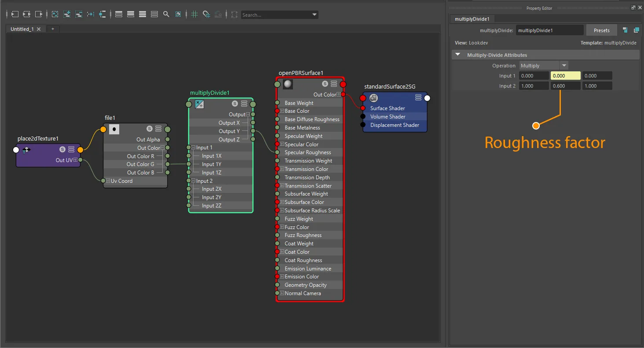Click the file1 texture swatch thumbnail

pos(114,129)
